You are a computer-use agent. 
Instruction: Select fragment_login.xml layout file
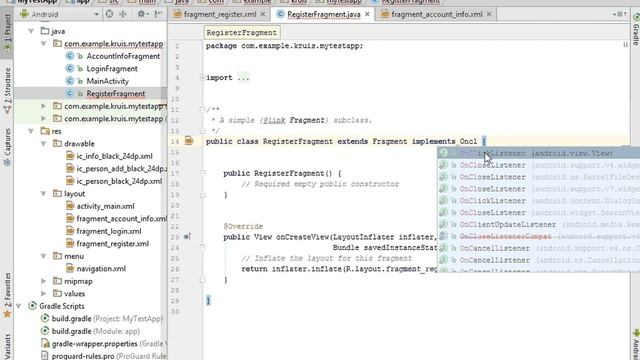[109, 231]
